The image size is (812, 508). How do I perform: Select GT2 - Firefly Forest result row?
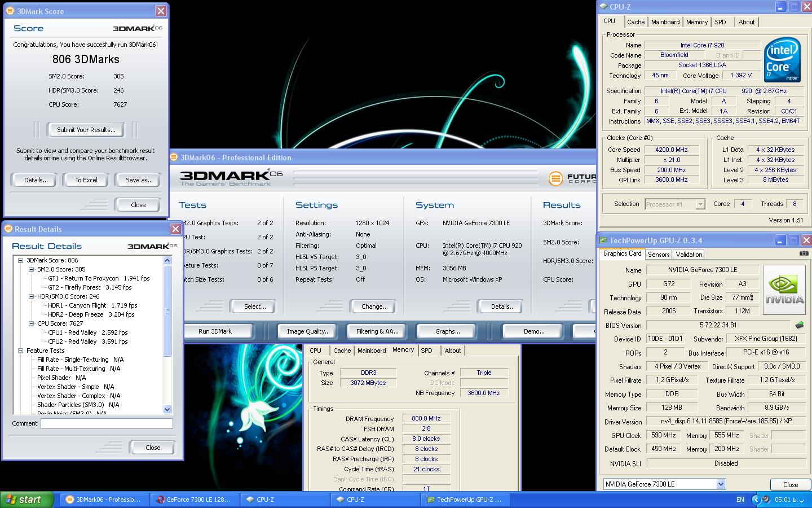90,287
